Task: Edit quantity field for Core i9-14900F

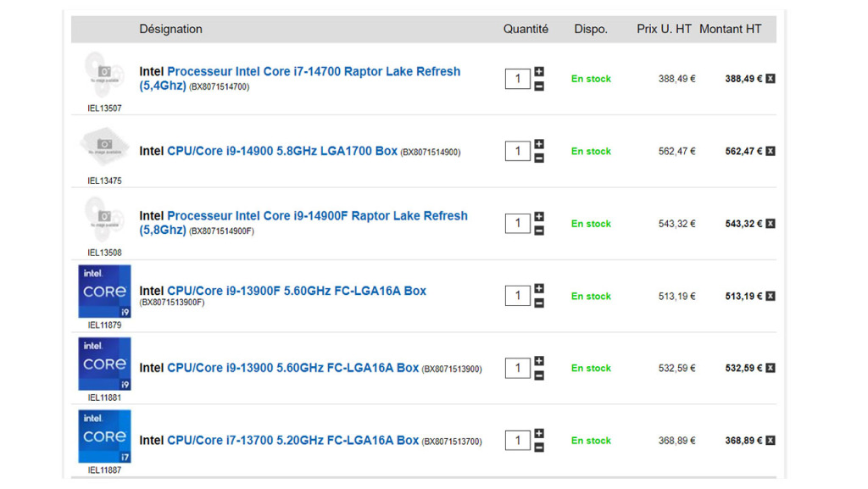Action: (x=518, y=224)
